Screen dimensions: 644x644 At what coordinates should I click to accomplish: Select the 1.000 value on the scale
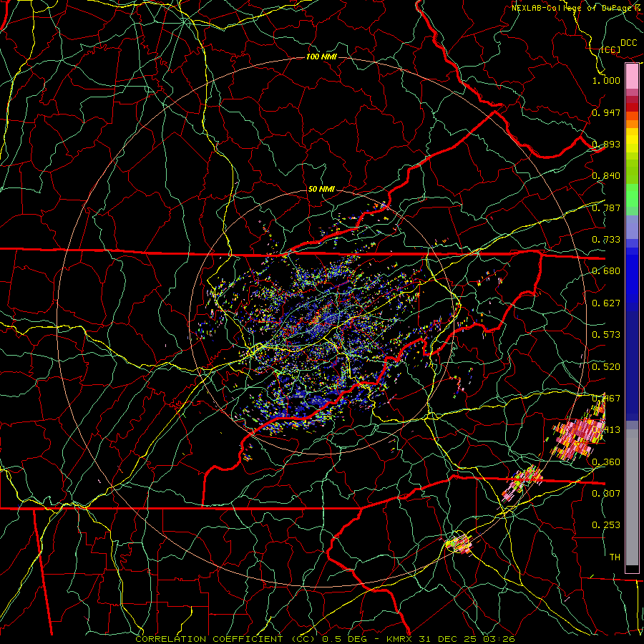click(x=606, y=80)
